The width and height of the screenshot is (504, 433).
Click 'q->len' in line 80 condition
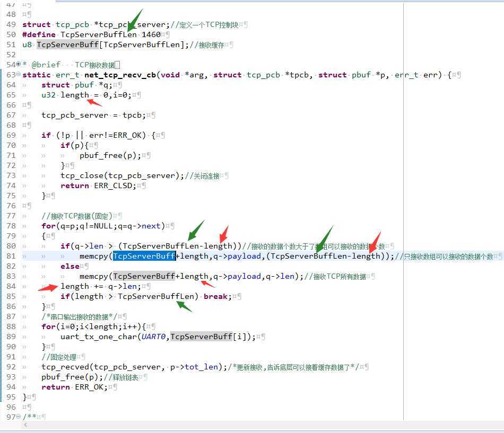89,246
